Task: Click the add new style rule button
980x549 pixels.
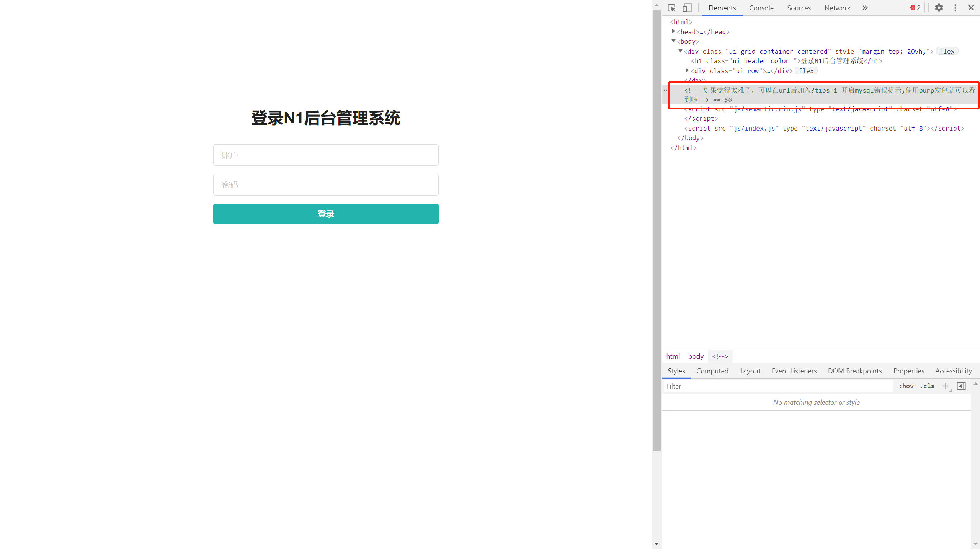Action: coord(946,386)
